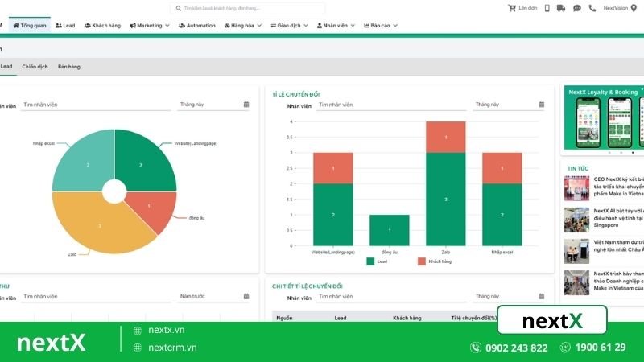The image size is (644, 362).
Task: Click thumbnail of CEO NextX news
Action: [576, 188]
